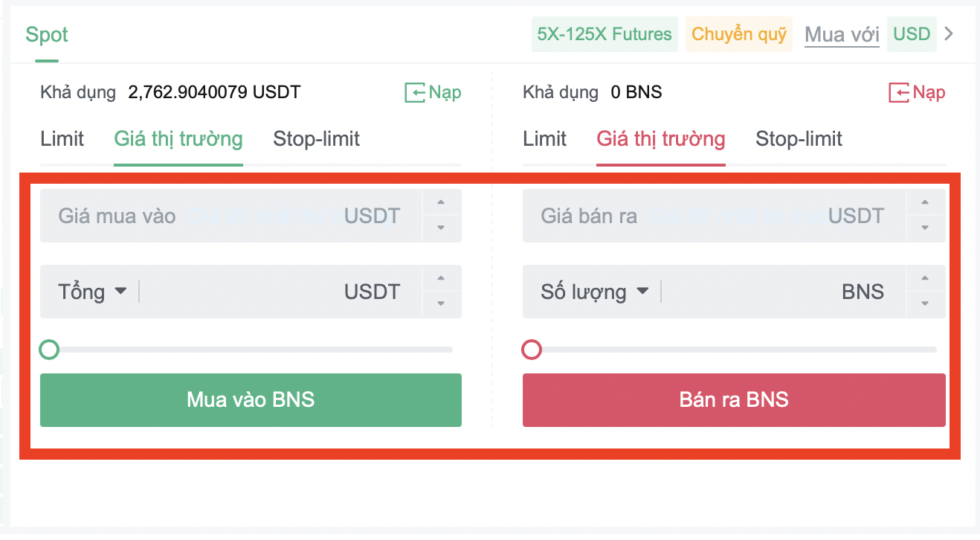Image resolution: width=980 pixels, height=540 pixels.
Task: Increase the Giá mua vào price stepper
Action: (441, 203)
